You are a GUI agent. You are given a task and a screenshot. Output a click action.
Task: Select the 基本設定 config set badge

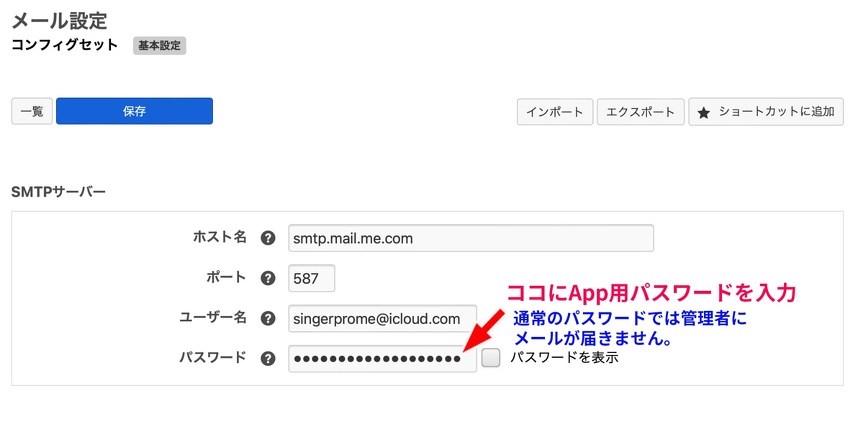pyautogui.click(x=160, y=45)
